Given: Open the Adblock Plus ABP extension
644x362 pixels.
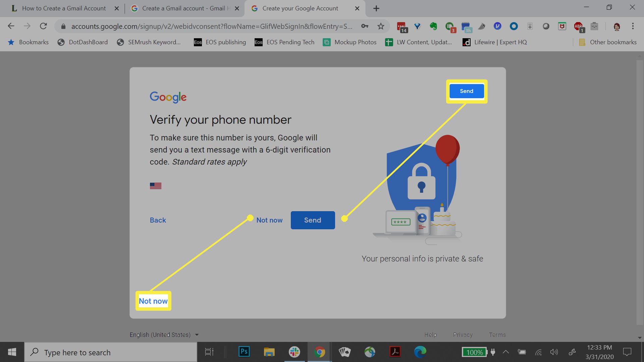Looking at the screenshot, I should click(x=579, y=27).
